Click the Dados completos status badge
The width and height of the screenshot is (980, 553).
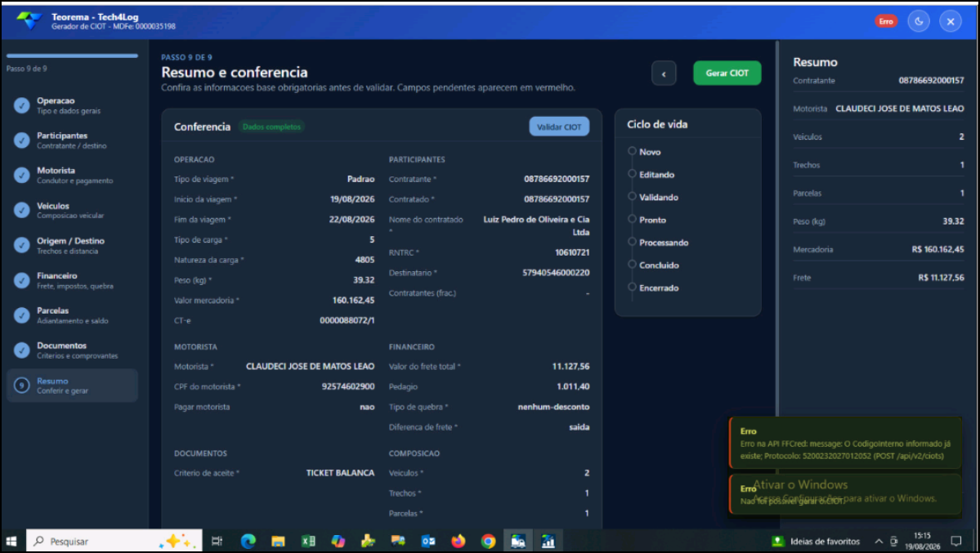271,127
